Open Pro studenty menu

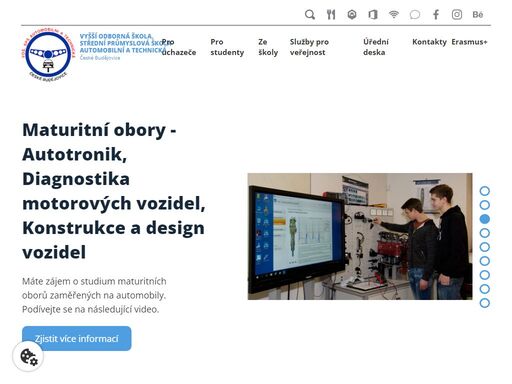coord(227,47)
